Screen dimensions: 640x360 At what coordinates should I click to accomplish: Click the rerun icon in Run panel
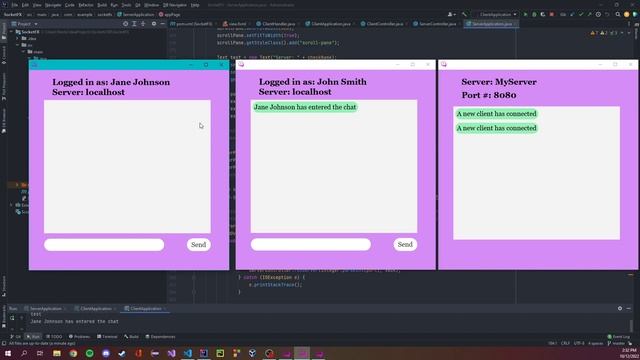click(x=12, y=318)
